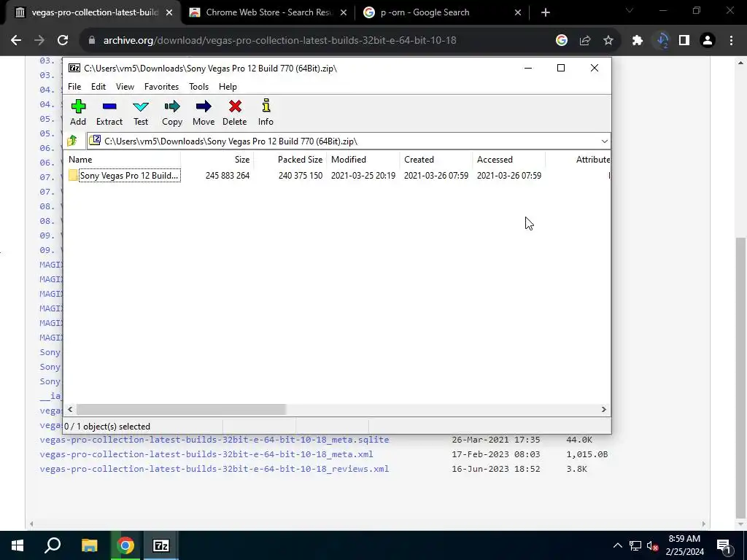The height and width of the screenshot is (560, 747).
Task: Click the Chrome taskbar icon
Action: click(x=125, y=545)
